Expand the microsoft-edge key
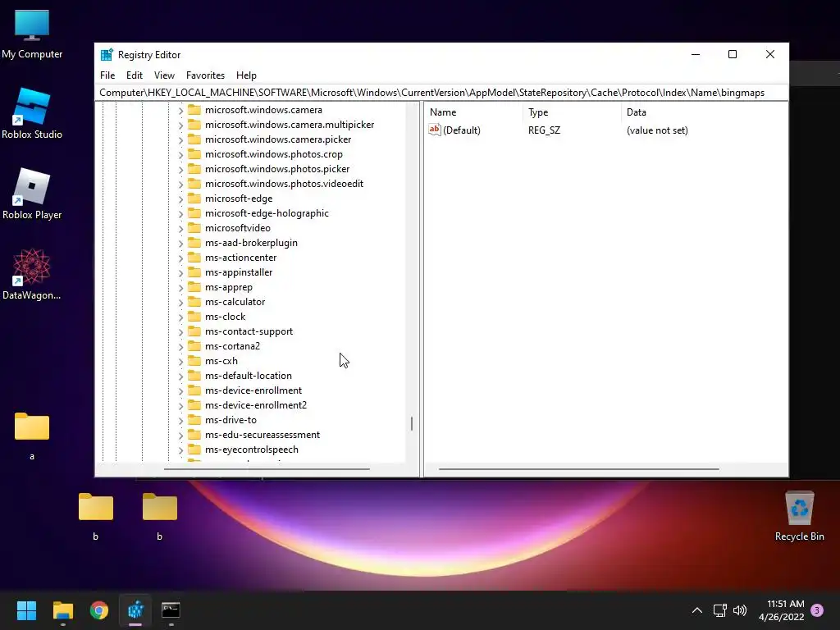The width and height of the screenshot is (840, 630). (180, 199)
